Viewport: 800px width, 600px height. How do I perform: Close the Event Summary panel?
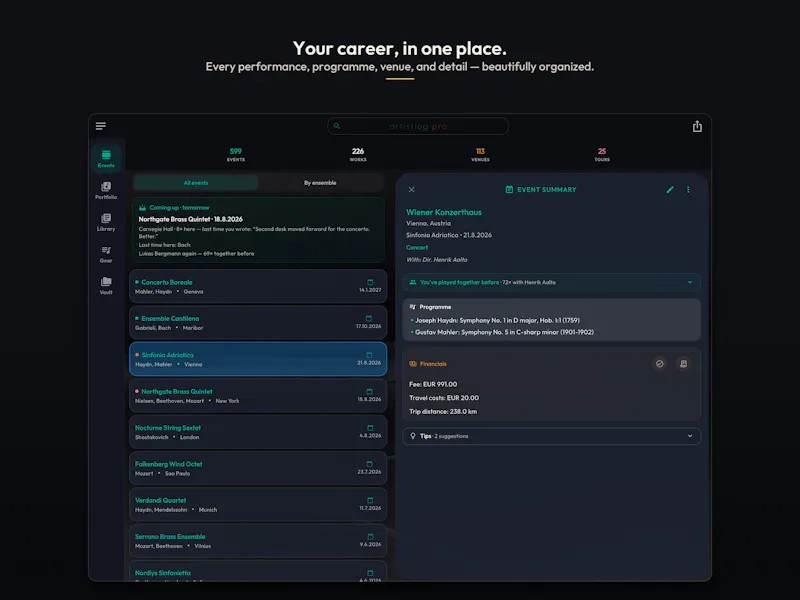411,189
